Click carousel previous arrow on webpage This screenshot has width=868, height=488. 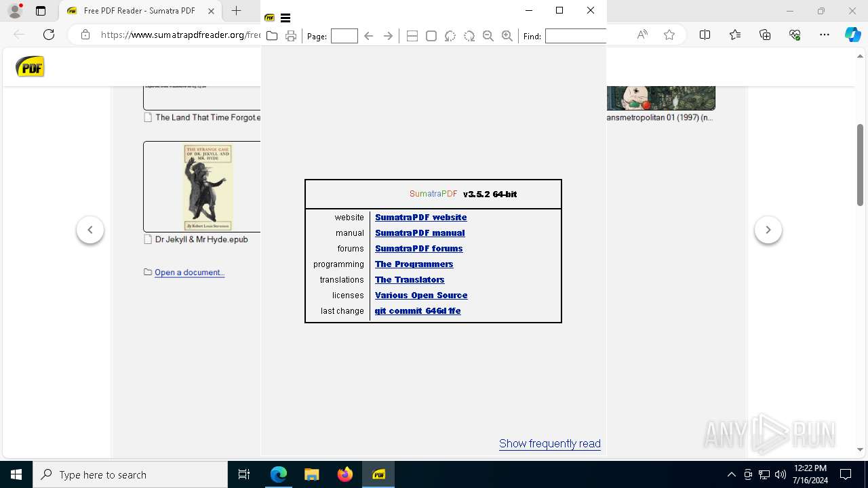(90, 230)
